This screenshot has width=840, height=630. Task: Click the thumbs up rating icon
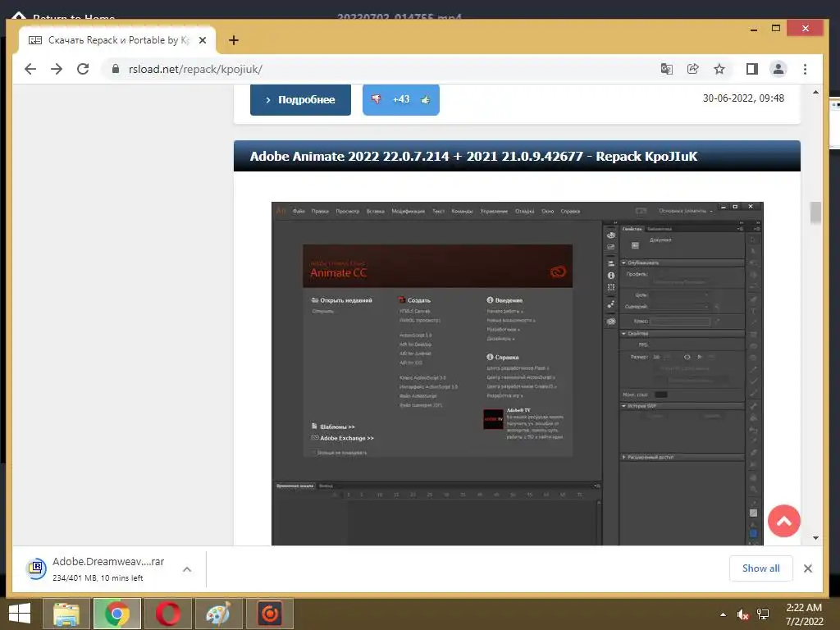426,99
